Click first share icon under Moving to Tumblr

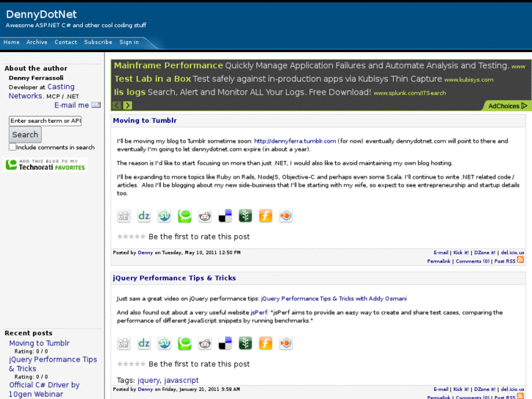(x=124, y=216)
